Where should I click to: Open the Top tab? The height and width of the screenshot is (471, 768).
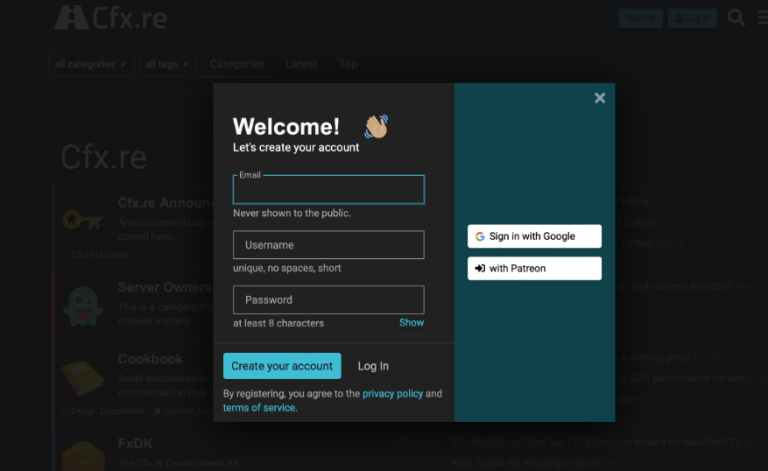(347, 64)
